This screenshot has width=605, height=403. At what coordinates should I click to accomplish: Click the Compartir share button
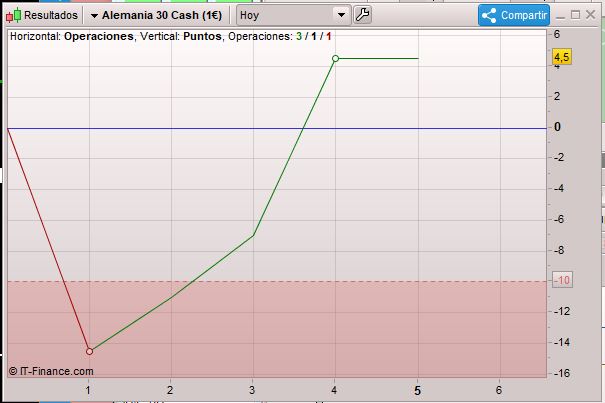point(514,15)
